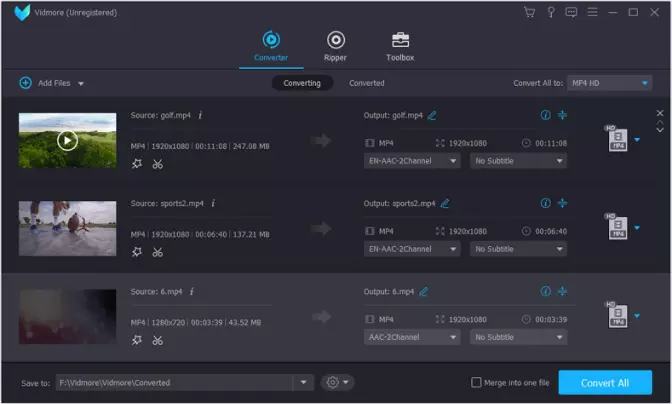Choose output format icon for sports2.mp4
672x404 pixels.
(x=617, y=227)
